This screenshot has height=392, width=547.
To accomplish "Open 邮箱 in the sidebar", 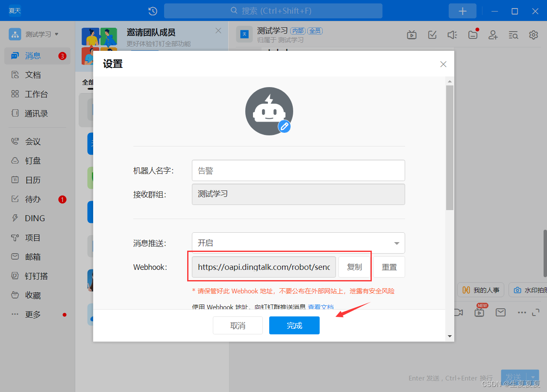I will (37, 257).
